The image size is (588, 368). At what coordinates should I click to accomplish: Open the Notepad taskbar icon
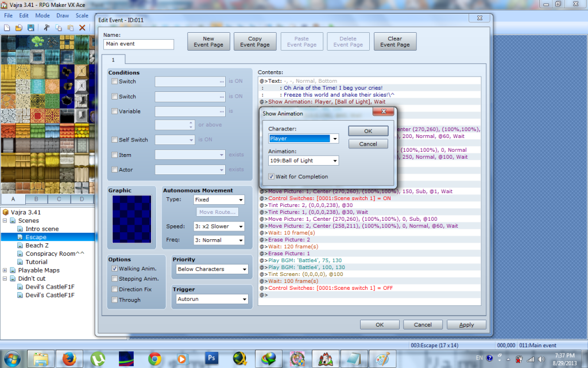click(x=354, y=359)
